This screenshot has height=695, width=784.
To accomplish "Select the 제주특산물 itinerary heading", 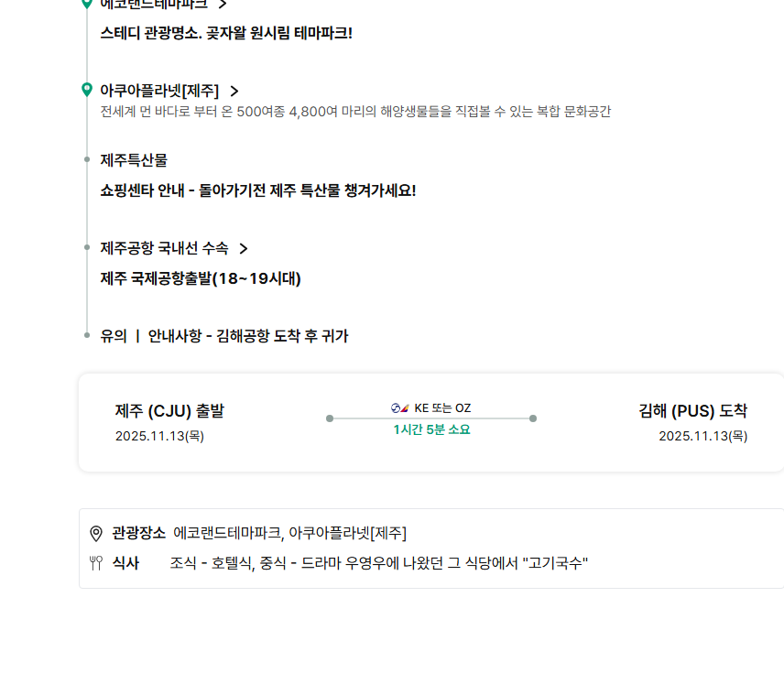I will pos(134,160).
